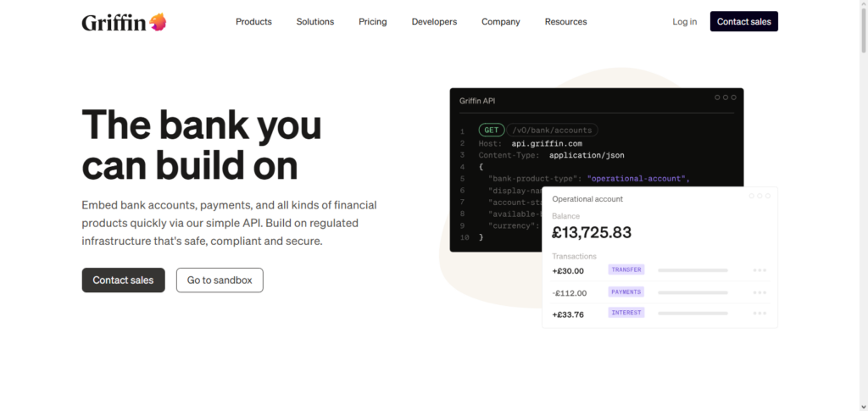This screenshot has width=868, height=411.
Task: Click the /v0/bank/accounts endpoint path
Action: click(x=552, y=131)
